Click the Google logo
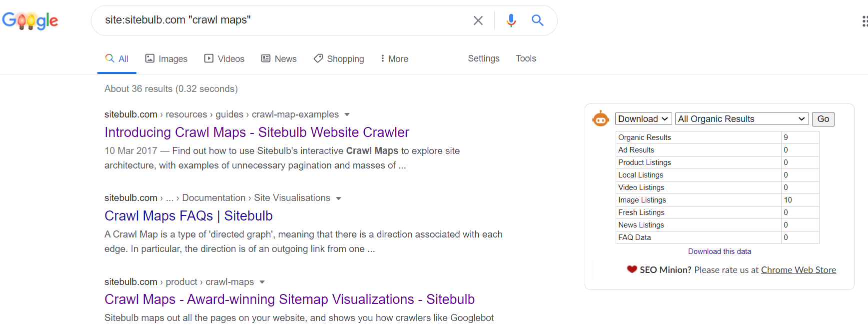The width and height of the screenshot is (868, 325). [x=30, y=20]
